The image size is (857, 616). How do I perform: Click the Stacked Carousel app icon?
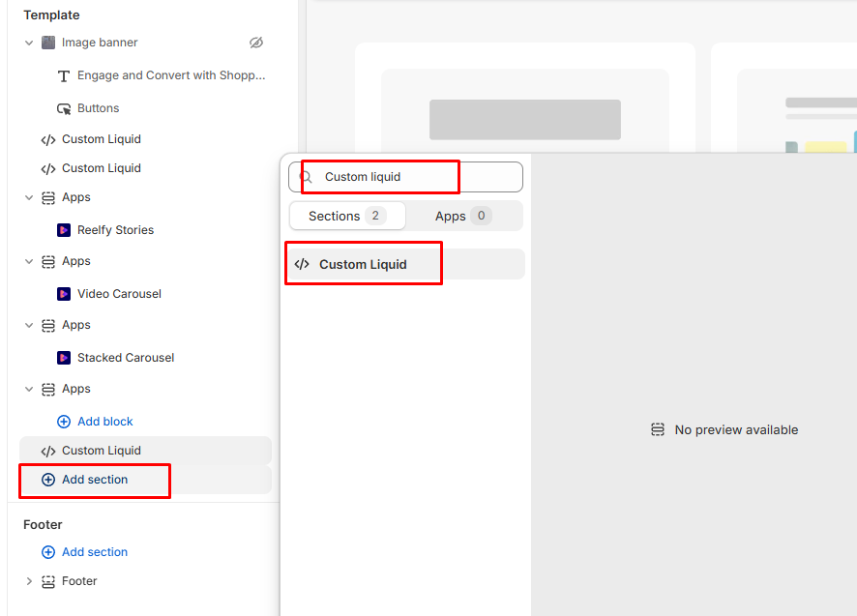[64, 358]
